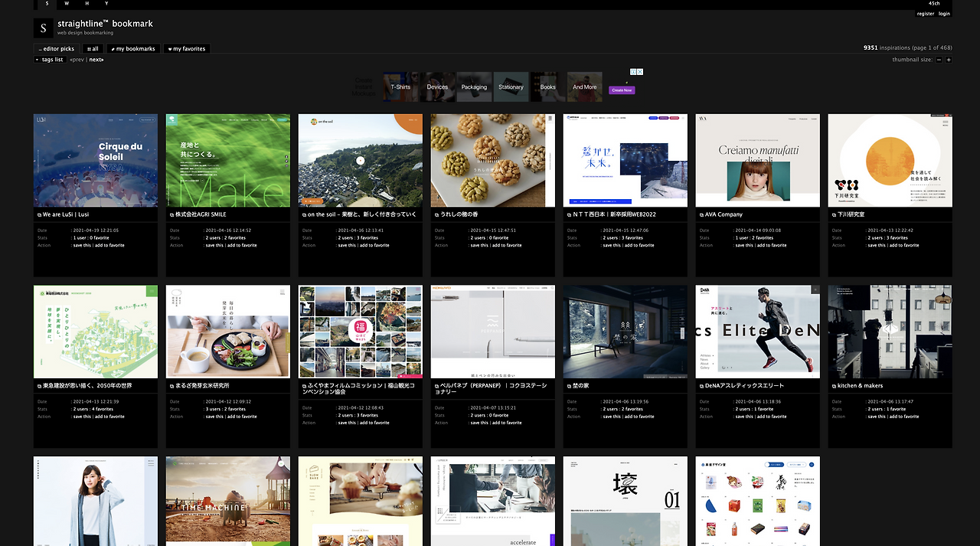This screenshot has height=546, width=980.
Task: Open the my bookmarks tab
Action: click(x=133, y=49)
